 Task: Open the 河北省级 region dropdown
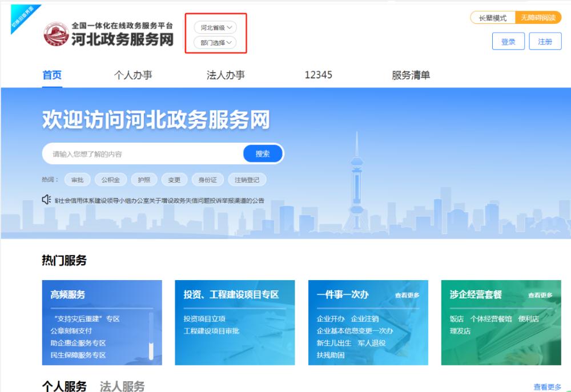215,27
